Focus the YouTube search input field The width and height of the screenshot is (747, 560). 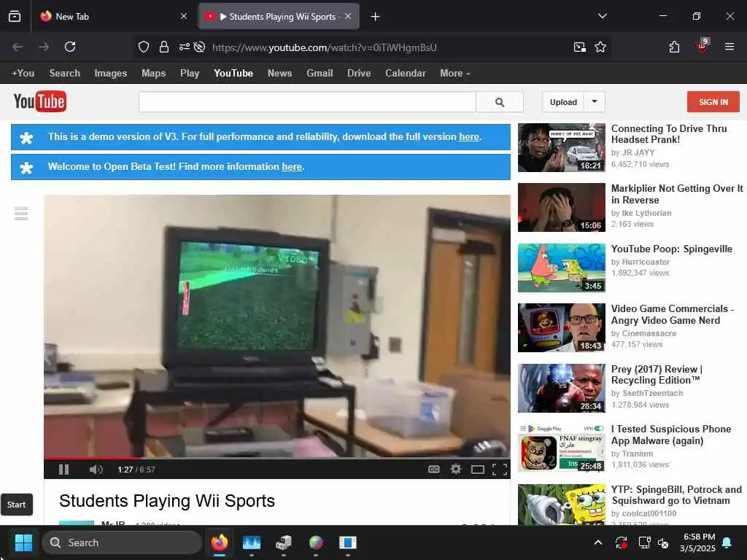point(307,102)
